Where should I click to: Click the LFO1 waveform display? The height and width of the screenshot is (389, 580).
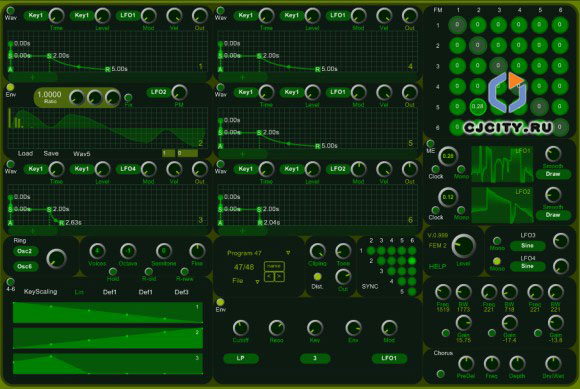point(502,164)
